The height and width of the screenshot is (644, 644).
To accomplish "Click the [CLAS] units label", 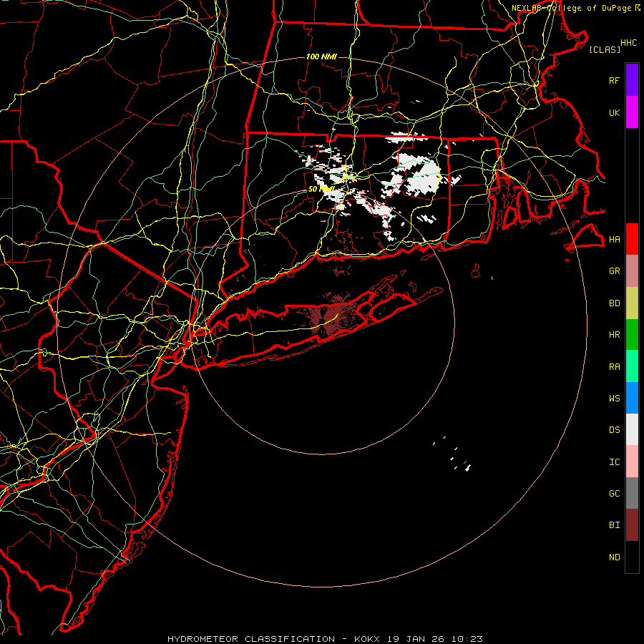I will tap(605, 49).
